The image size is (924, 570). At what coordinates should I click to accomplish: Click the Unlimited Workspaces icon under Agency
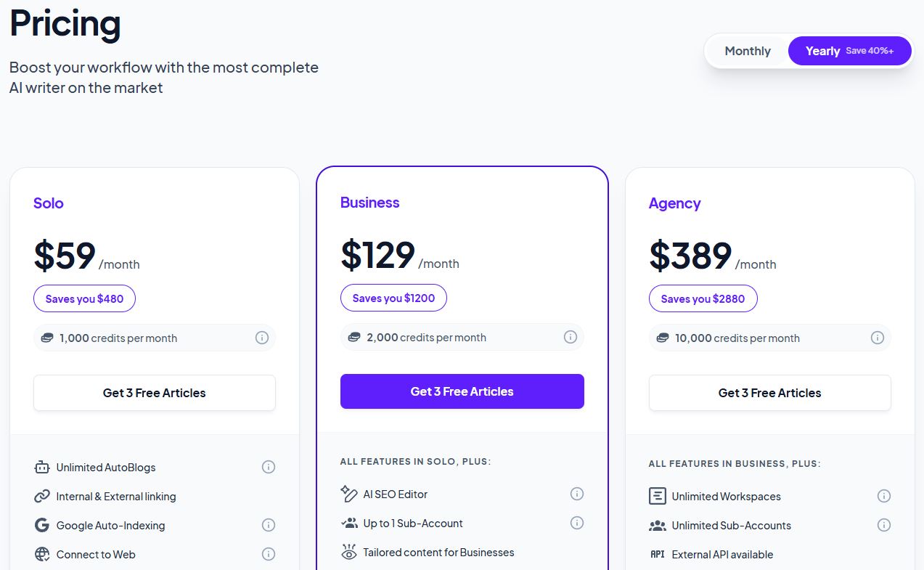click(657, 496)
